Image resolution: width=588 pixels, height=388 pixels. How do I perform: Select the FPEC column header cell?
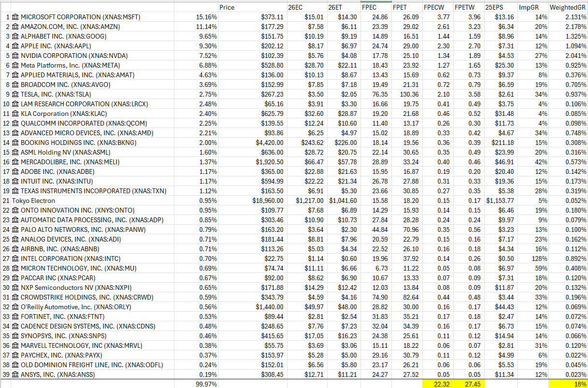coord(375,7)
